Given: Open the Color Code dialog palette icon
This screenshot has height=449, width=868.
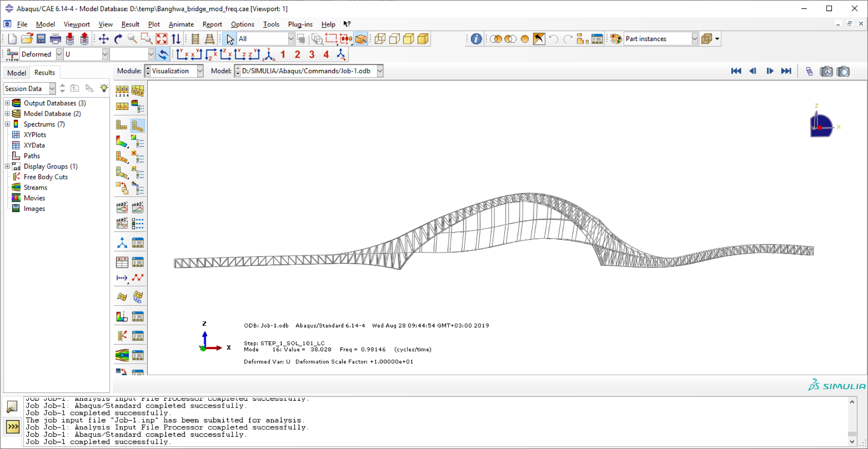Looking at the screenshot, I should (x=616, y=39).
